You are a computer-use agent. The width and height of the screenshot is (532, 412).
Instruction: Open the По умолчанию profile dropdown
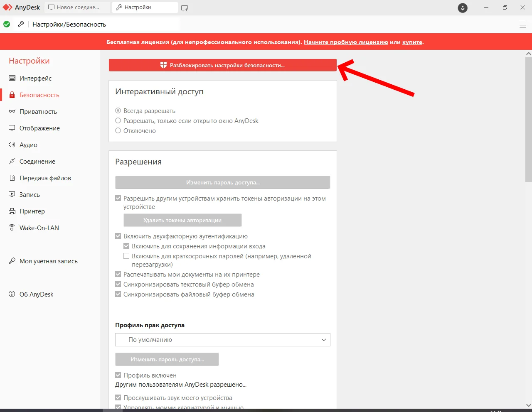pyautogui.click(x=223, y=340)
